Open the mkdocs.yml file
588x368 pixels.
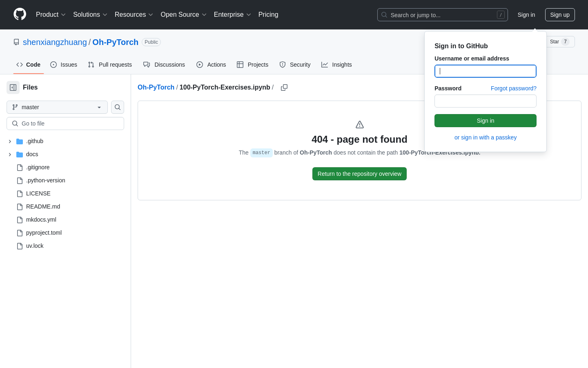click(x=41, y=220)
